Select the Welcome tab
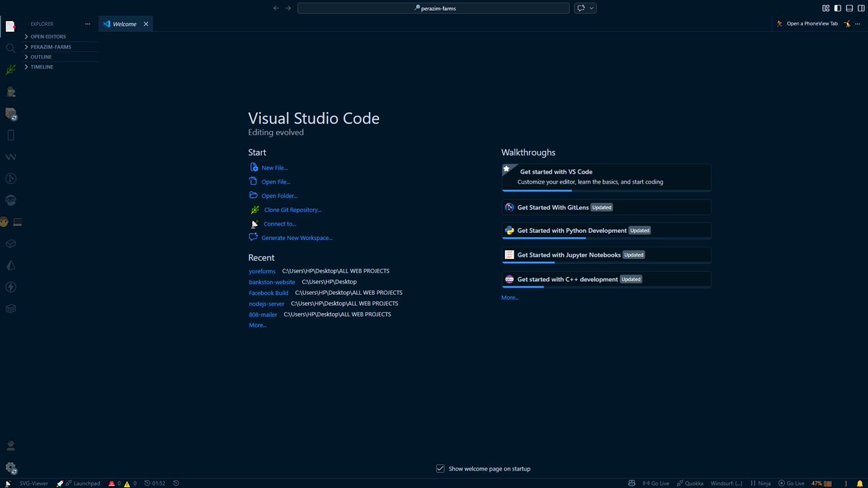 point(124,24)
